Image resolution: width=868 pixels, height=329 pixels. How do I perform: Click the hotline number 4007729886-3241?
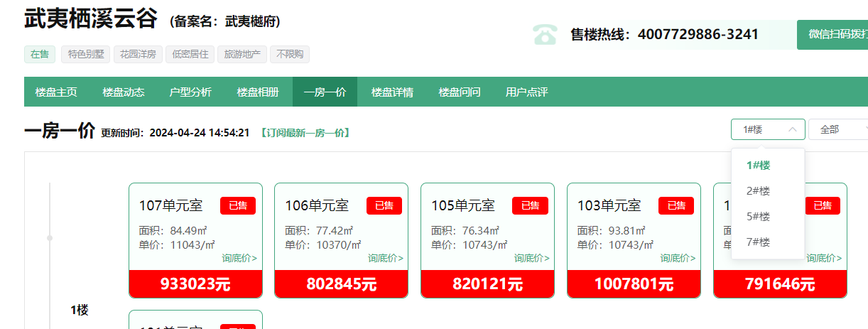click(x=698, y=34)
